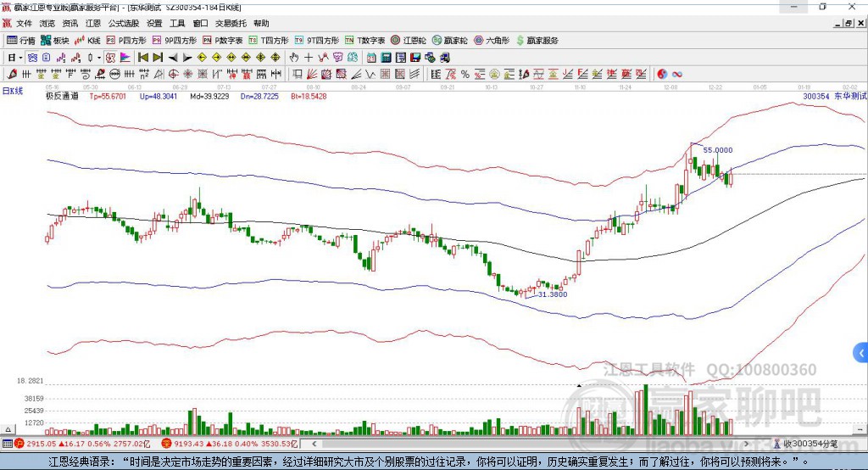Image resolution: width=868 pixels, height=470 pixels.
Task: Select the crosshair cursor tool
Action: [x=309, y=57]
